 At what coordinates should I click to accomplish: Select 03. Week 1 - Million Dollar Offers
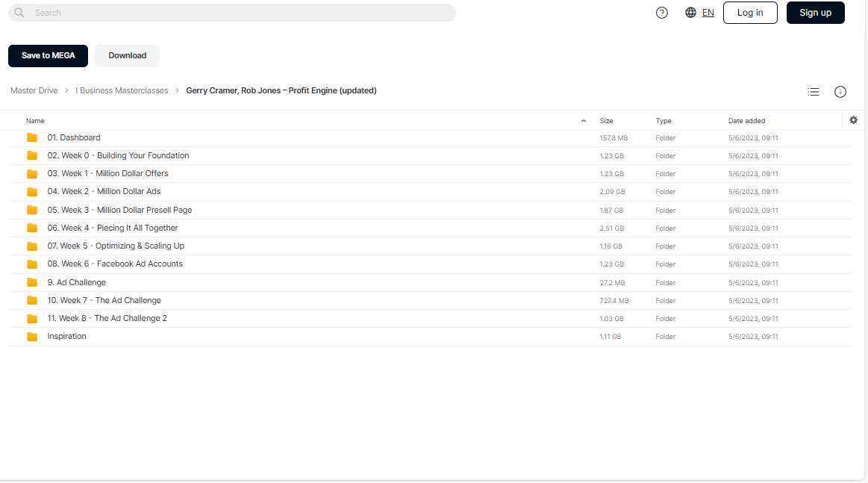(x=107, y=173)
